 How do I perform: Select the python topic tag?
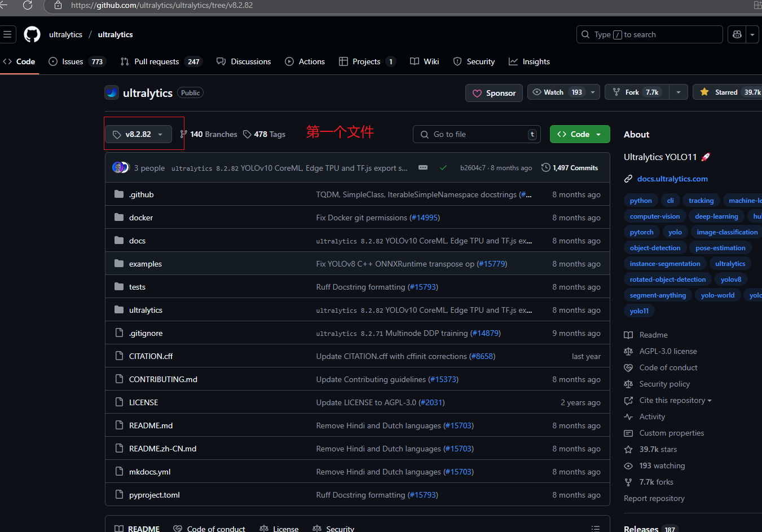tap(641, 201)
